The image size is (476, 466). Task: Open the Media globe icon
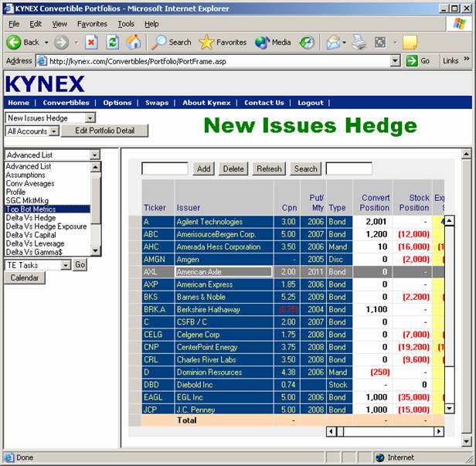(262, 43)
